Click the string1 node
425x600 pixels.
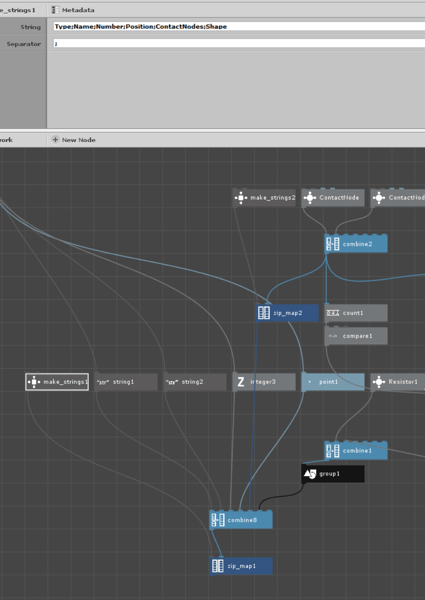click(x=126, y=382)
